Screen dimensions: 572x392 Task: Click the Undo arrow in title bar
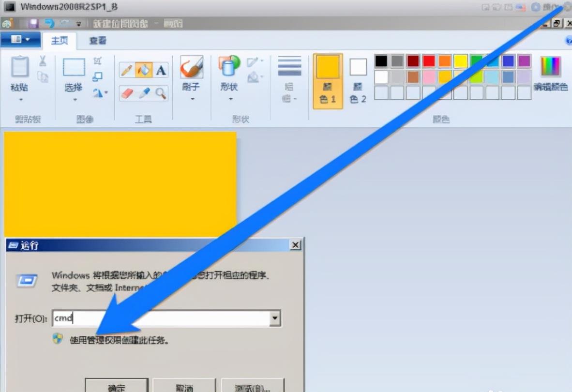49,24
